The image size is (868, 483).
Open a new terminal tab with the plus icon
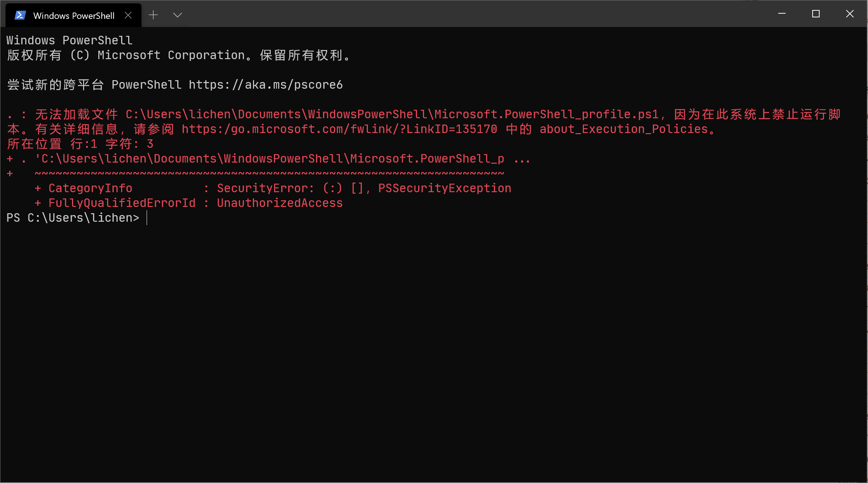[x=153, y=15]
